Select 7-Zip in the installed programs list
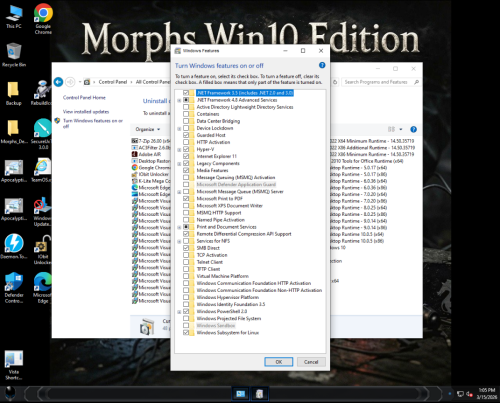This screenshot has height=403, width=500. [151, 141]
